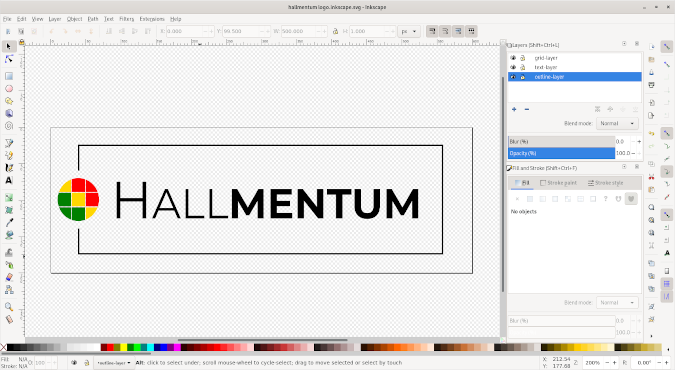Pick the yellow swatch in palette
675x370 pixels.
[124, 347]
